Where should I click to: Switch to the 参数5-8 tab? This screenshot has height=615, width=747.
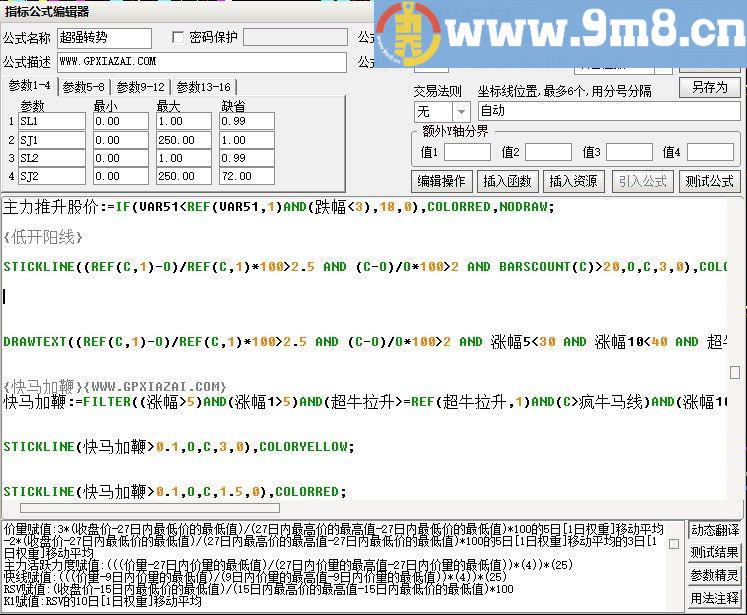(x=83, y=87)
